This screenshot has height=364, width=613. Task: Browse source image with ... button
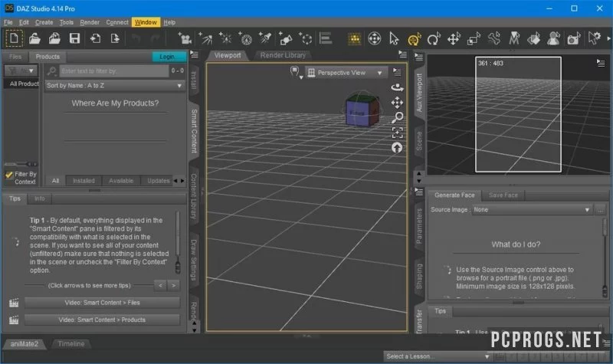600,210
